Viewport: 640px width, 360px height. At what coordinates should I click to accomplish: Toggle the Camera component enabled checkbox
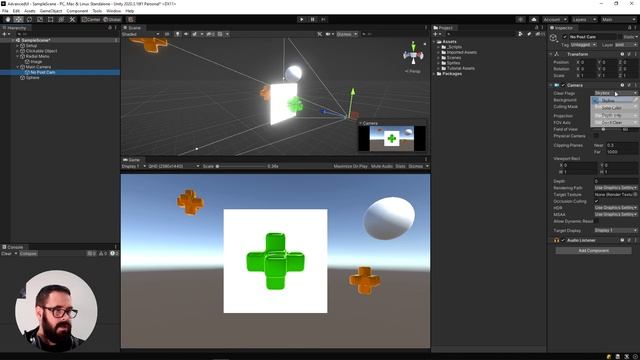[x=563, y=85]
